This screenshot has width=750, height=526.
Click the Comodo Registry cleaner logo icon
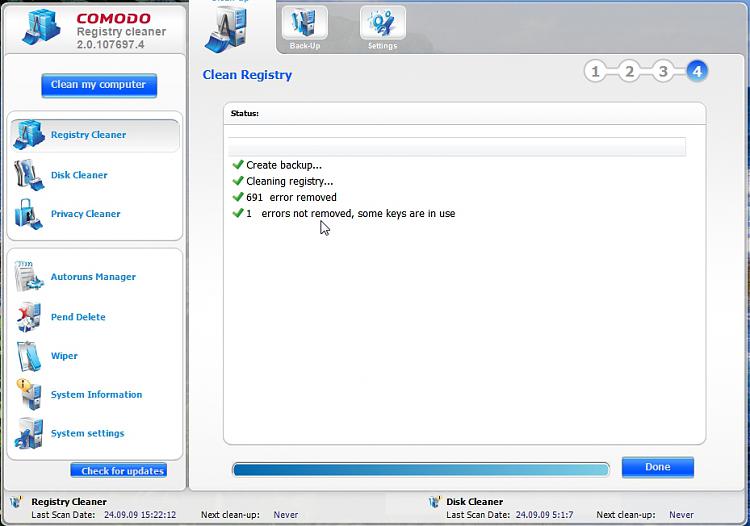[41, 28]
